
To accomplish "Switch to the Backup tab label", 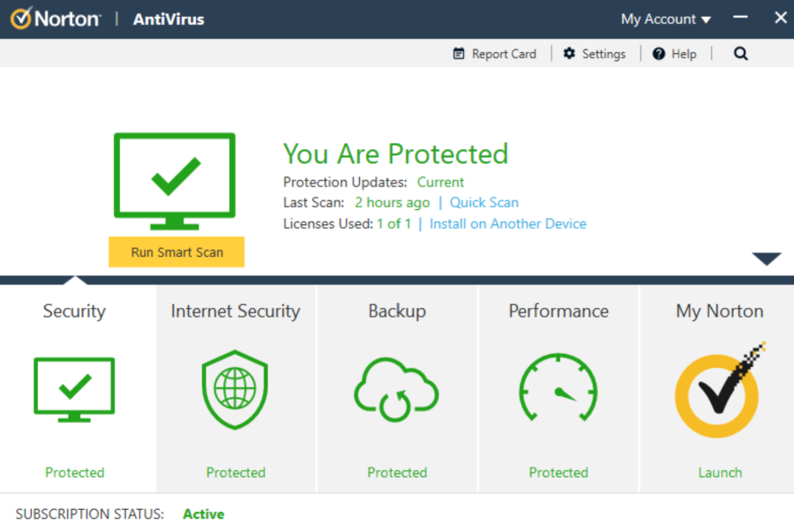I will [x=397, y=311].
